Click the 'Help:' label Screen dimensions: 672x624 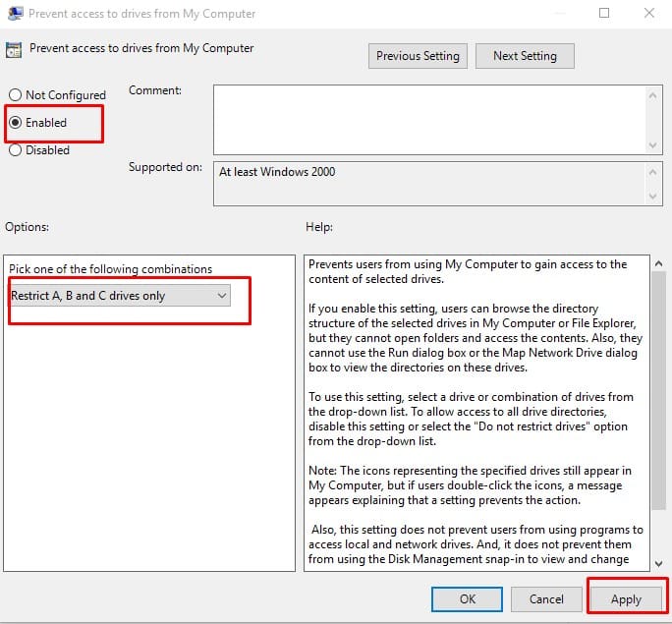coord(319,227)
